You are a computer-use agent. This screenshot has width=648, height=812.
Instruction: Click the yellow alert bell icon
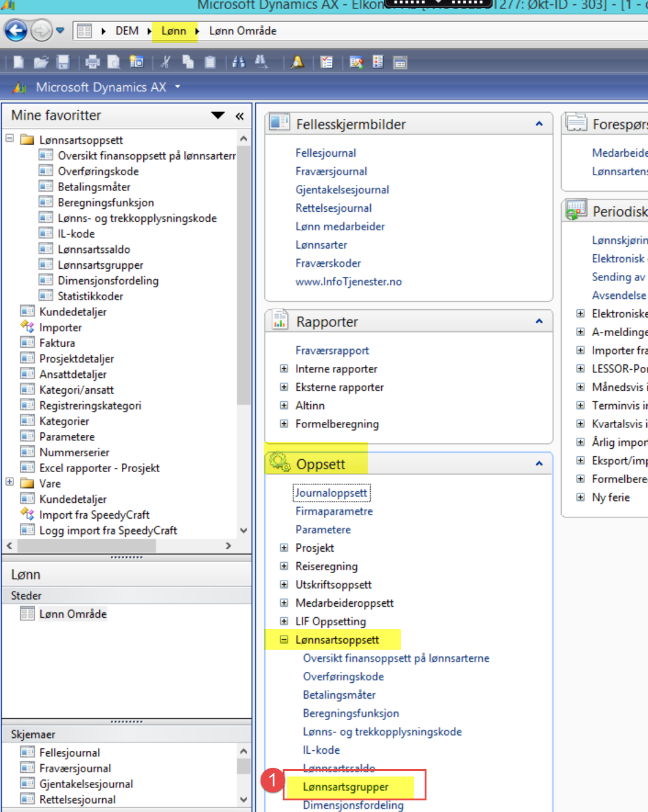[297, 62]
